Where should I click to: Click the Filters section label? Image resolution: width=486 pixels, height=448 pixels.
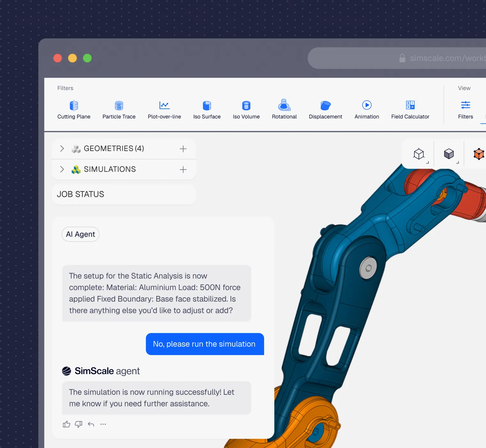click(x=65, y=88)
